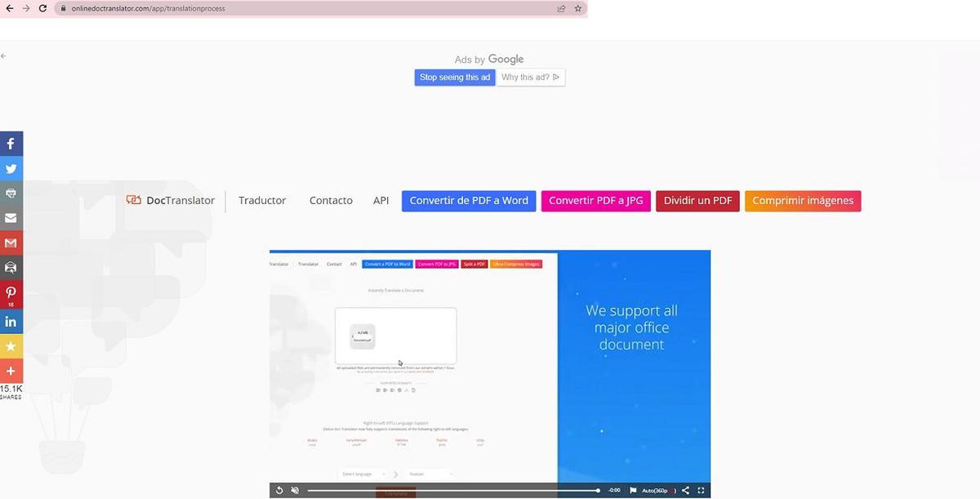Choose Dividir un PDF
This screenshot has width=980, height=499.
(x=697, y=200)
